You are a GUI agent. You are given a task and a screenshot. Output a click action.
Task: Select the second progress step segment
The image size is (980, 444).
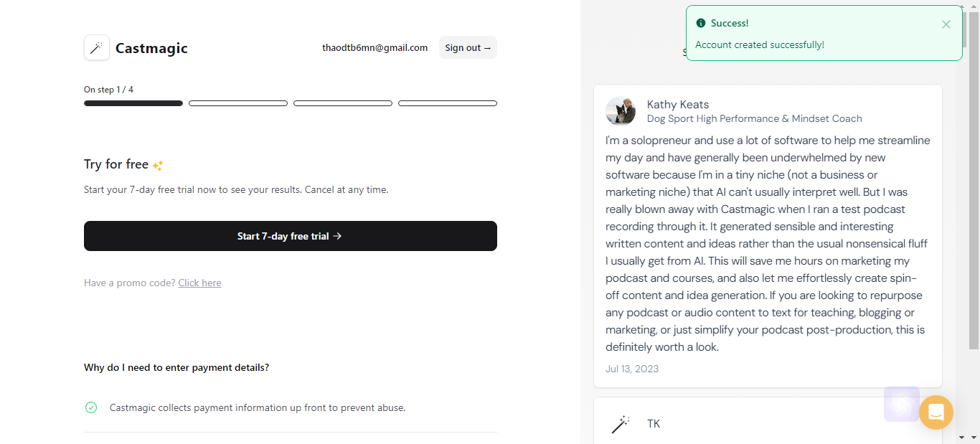238,103
